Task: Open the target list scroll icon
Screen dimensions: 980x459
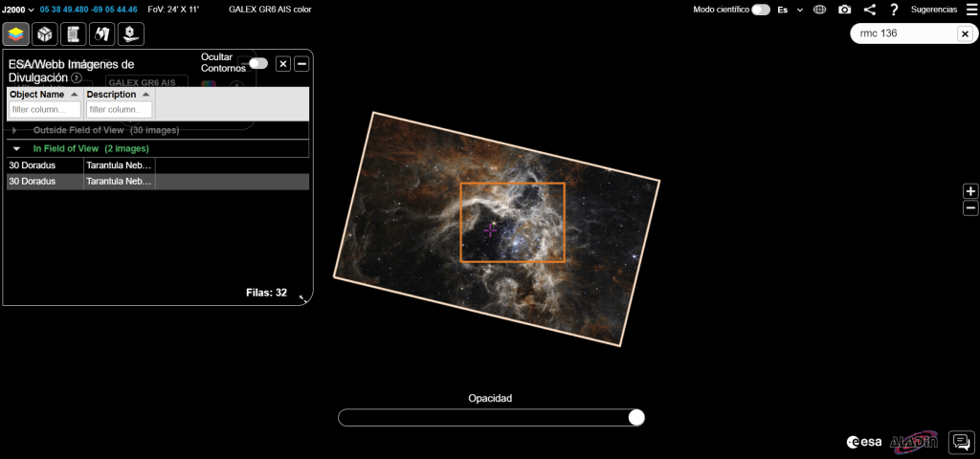Action: tap(73, 34)
